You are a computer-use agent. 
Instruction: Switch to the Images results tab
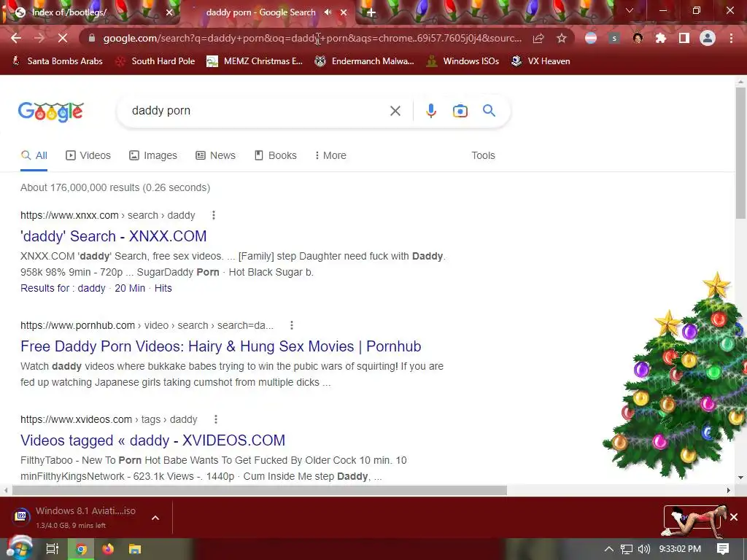pyautogui.click(x=153, y=156)
